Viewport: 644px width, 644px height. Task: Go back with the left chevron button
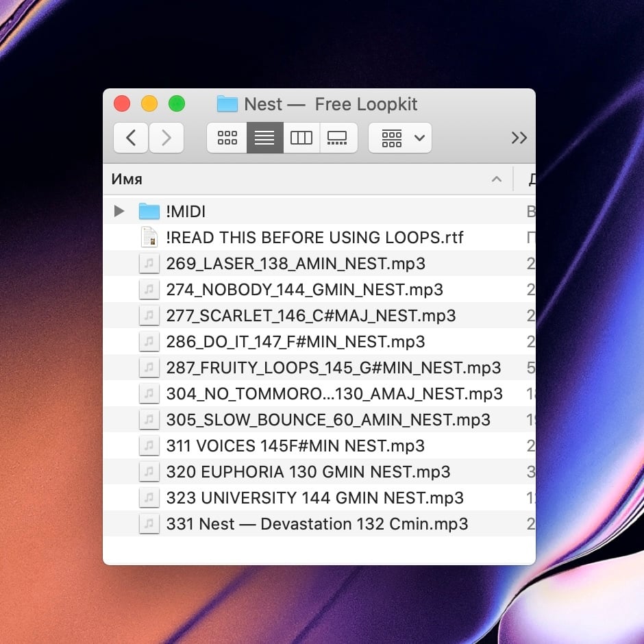point(131,138)
